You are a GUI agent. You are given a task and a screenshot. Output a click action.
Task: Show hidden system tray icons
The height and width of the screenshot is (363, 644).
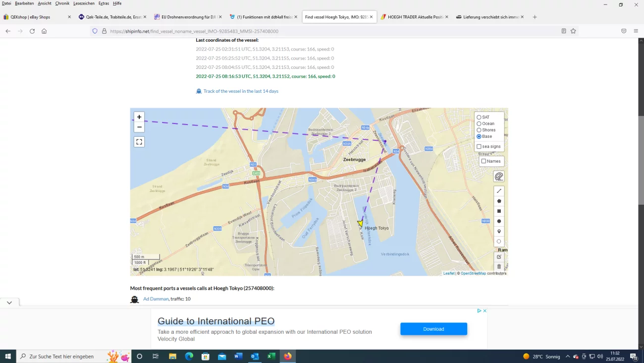coord(568,356)
